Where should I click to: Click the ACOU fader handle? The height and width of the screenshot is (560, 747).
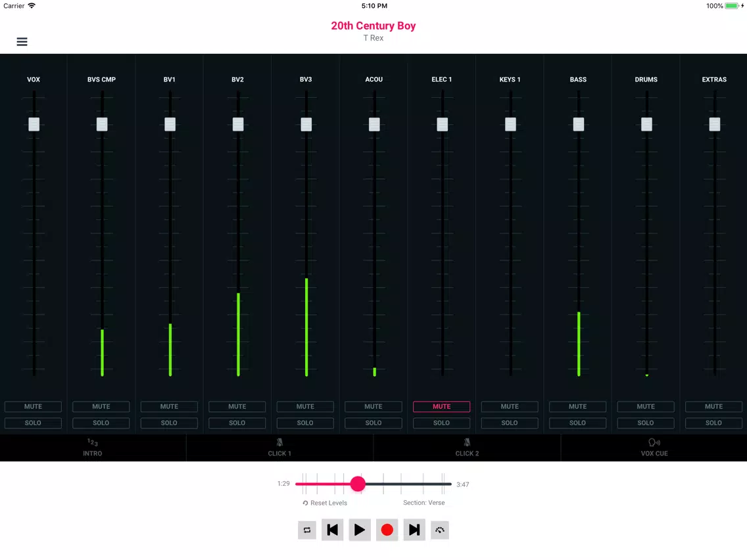tap(374, 124)
